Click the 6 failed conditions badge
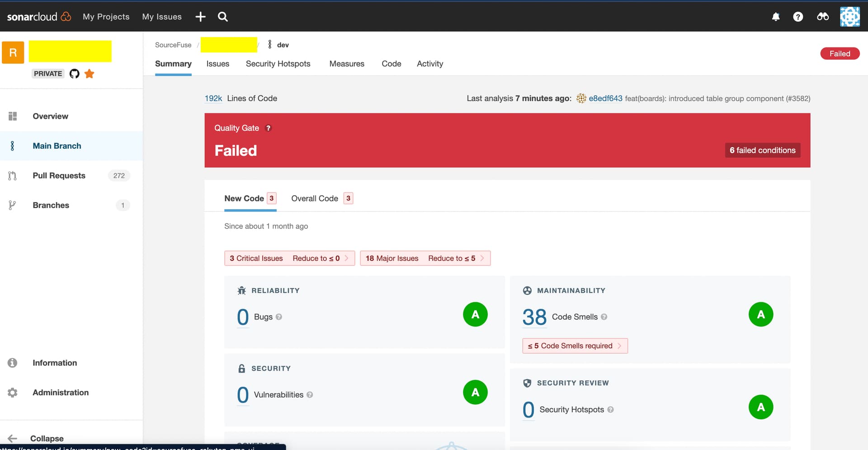Image resolution: width=868 pixels, height=450 pixels. pyautogui.click(x=763, y=150)
